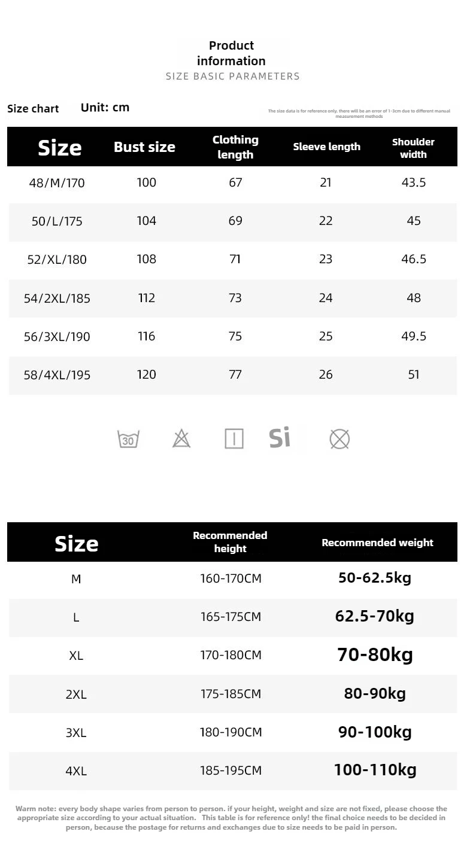This screenshot has width=473, height=868.
Task: Click the 70-80kg weight value
Action: (x=375, y=654)
